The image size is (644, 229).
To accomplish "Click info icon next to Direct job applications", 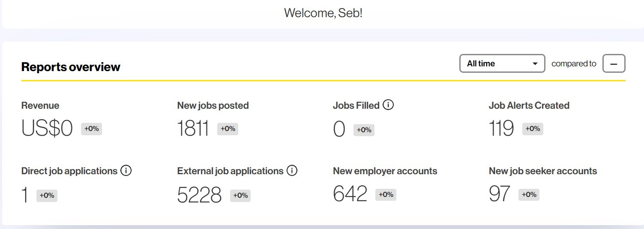I will (x=126, y=170).
